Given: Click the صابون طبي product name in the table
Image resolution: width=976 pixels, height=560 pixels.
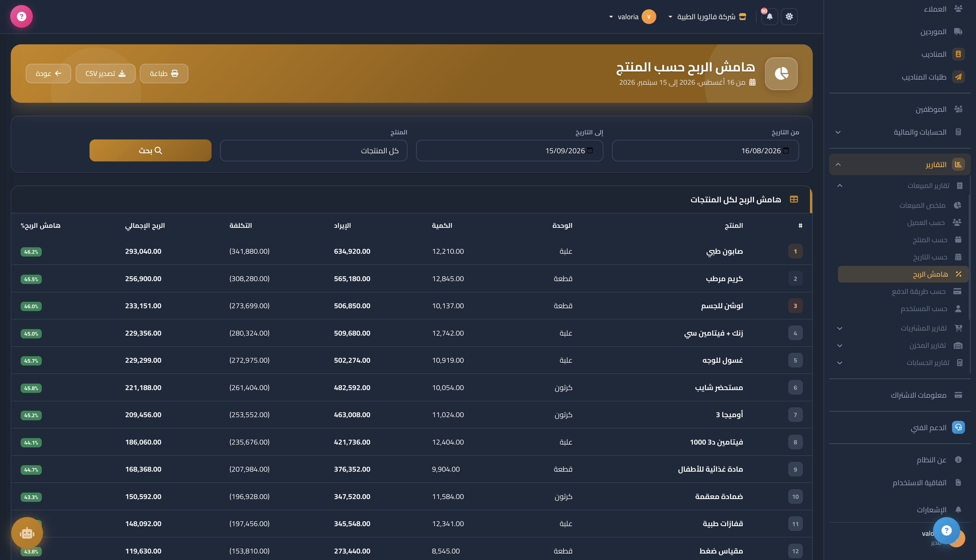Looking at the screenshot, I should [724, 251].
